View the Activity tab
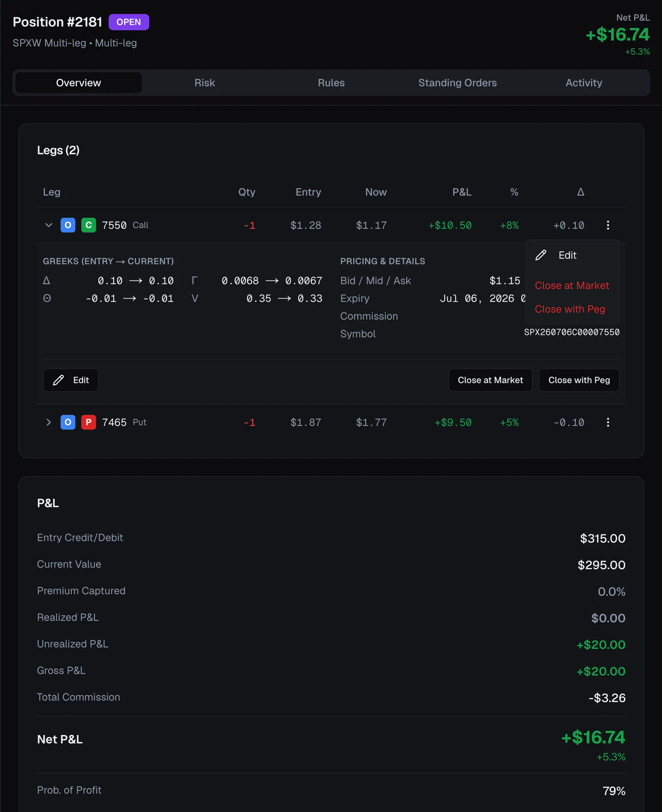Viewport: 662px width, 812px height. 584,83
